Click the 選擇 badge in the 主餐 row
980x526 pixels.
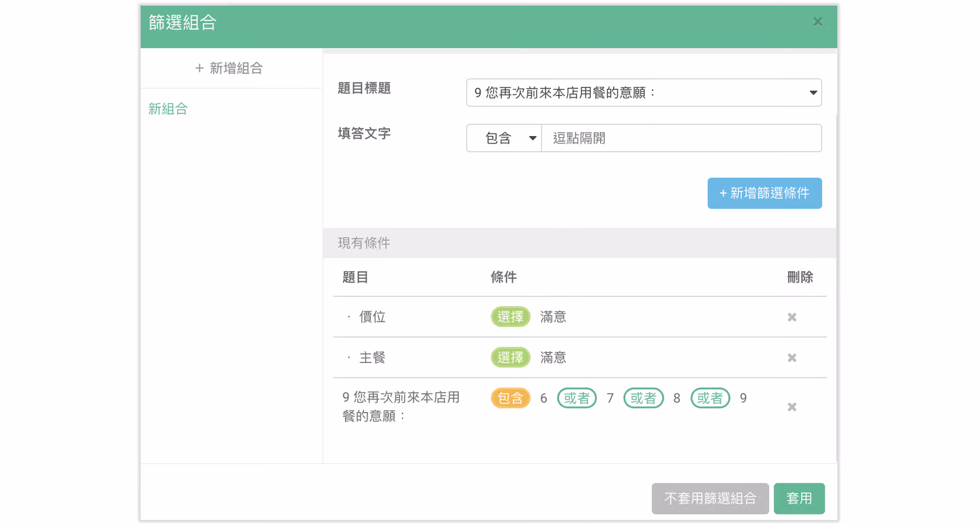pos(510,357)
